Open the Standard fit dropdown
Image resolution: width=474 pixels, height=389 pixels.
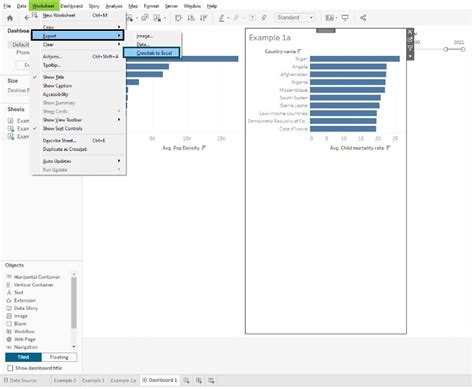pyautogui.click(x=295, y=18)
